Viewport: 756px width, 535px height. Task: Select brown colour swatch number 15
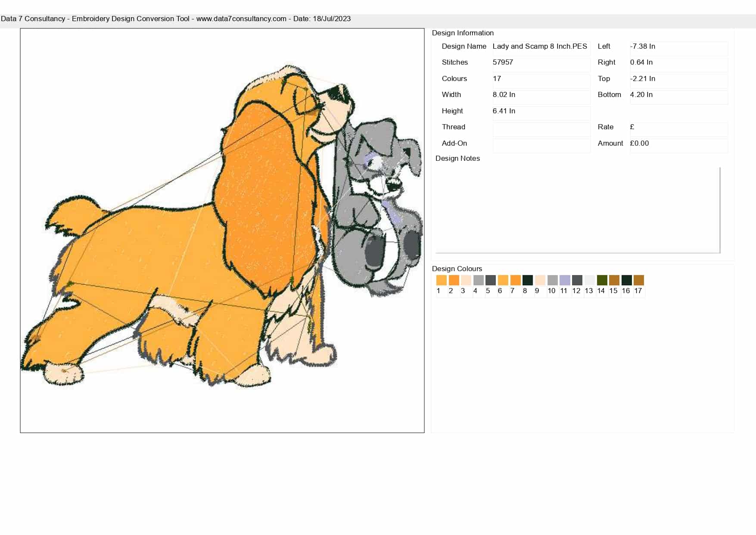(614, 280)
